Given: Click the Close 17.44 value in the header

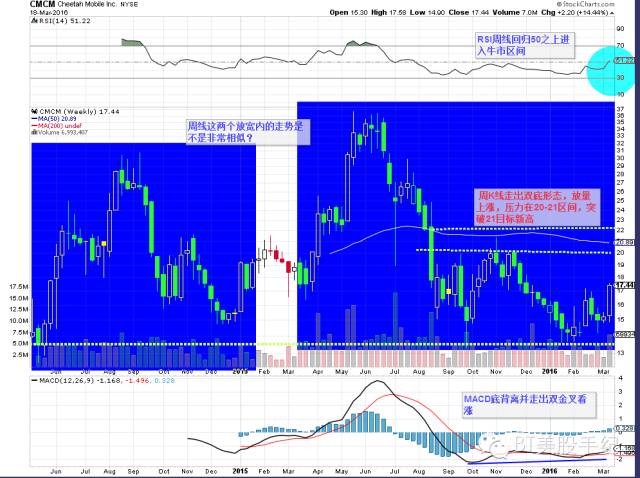Looking at the screenshot, I should tap(469, 13).
